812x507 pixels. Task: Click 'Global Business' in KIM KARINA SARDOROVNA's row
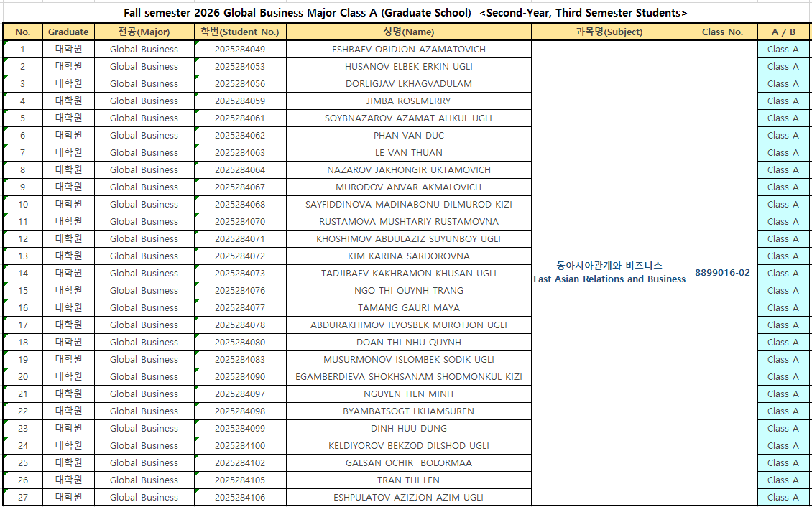144,256
